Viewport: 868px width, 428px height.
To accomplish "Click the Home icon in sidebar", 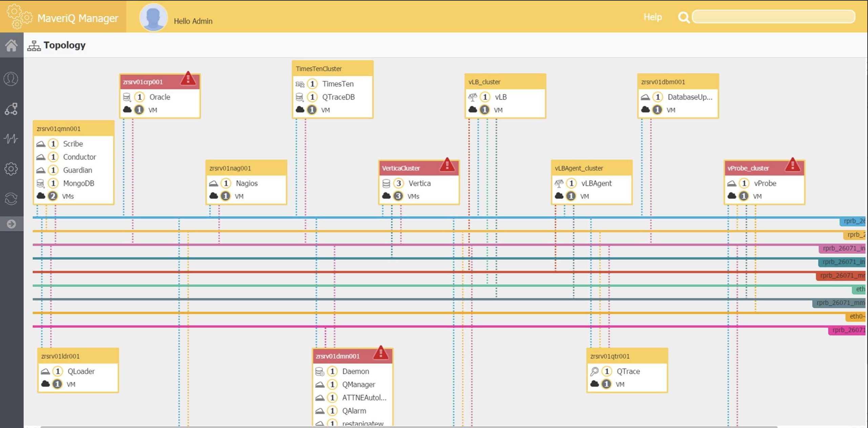I will [x=11, y=45].
